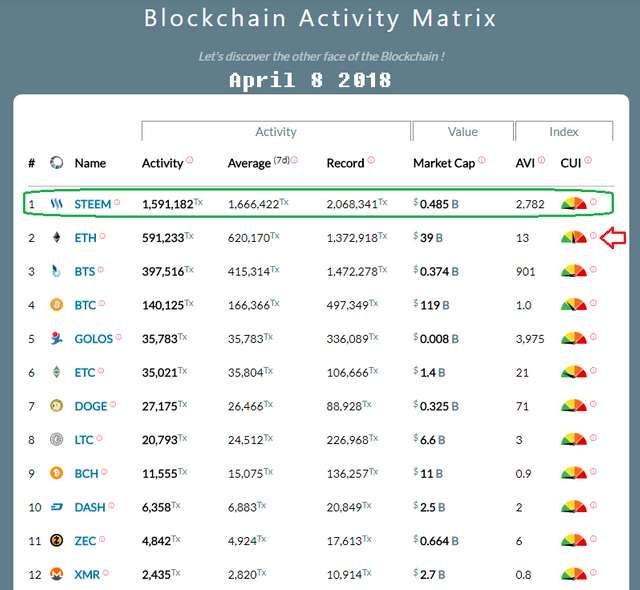The image size is (640, 590).
Task: Click the info icon beside Average (7d)
Action: (294, 160)
